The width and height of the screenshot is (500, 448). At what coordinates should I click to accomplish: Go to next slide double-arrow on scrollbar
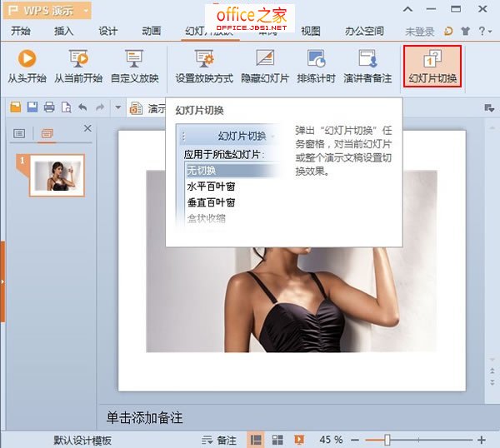coord(492,381)
